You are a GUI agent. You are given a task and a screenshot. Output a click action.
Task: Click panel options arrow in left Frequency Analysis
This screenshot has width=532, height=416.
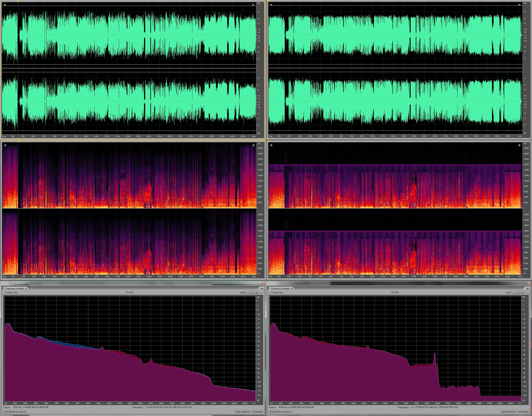(262, 288)
